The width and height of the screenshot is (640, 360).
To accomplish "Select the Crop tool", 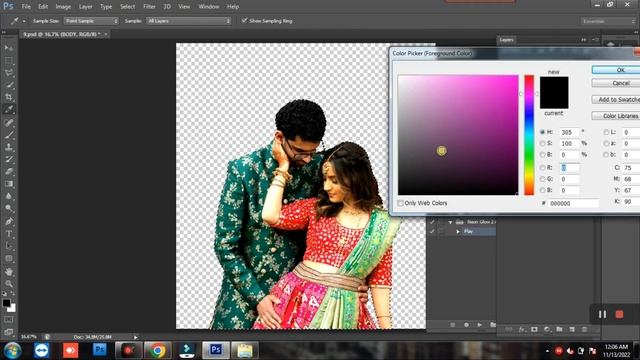I will tap(9, 97).
